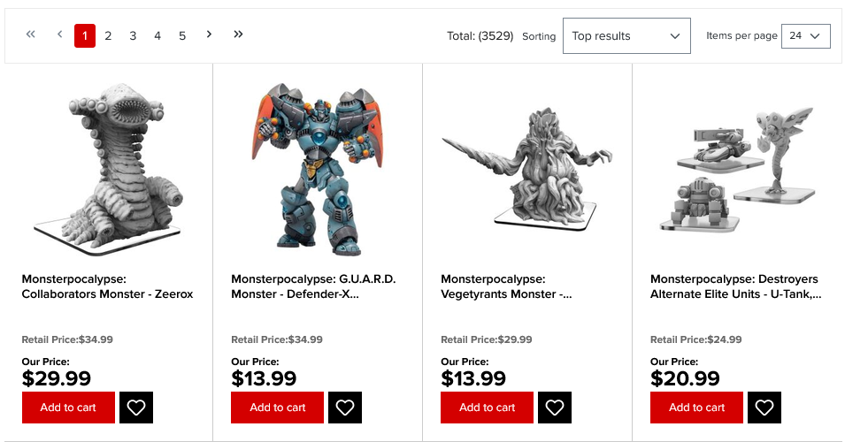View the blue Defender-X robot product image
868x442 pixels.
[318, 169]
